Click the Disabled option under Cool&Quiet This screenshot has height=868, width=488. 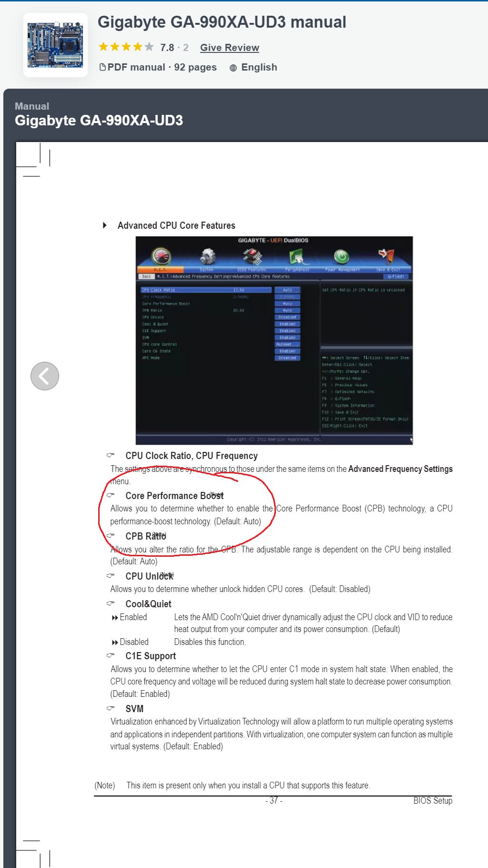coord(134,642)
